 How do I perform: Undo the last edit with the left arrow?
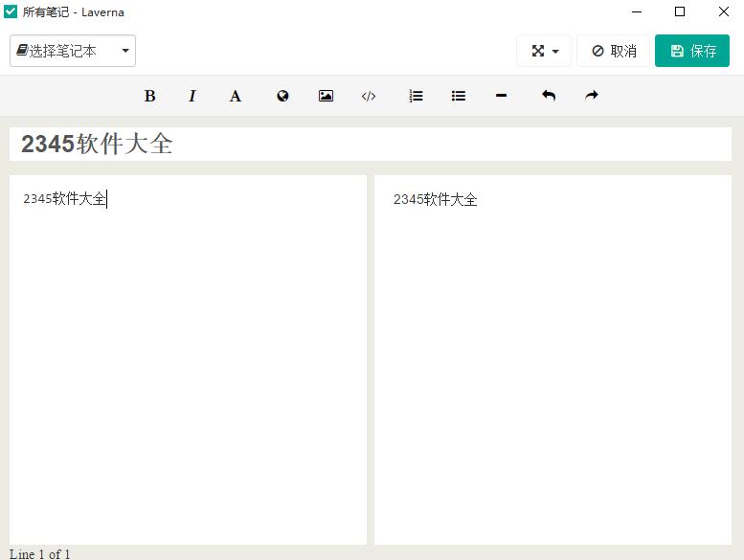pyautogui.click(x=549, y=96)
